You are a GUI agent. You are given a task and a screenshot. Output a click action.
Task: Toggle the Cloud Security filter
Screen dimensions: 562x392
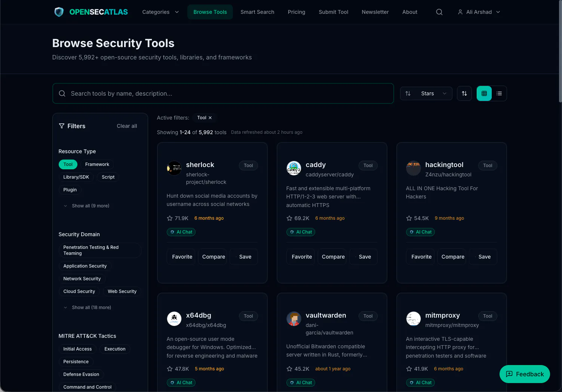79,291
